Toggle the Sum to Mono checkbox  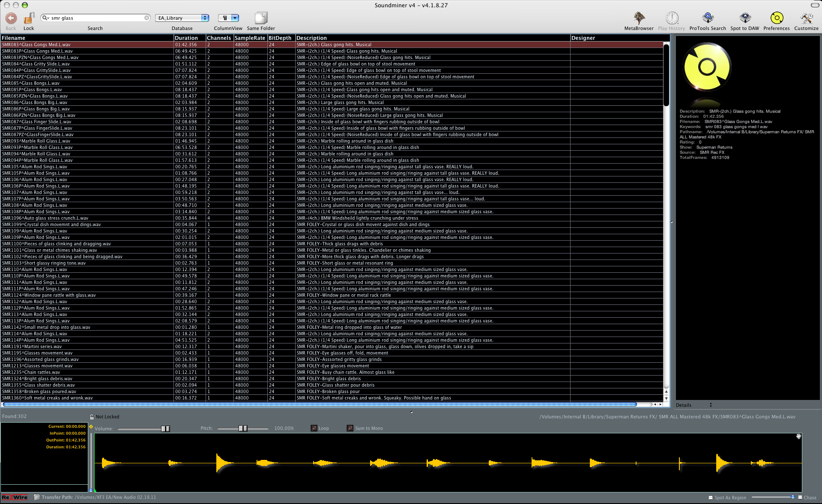(x=350, y=428)
